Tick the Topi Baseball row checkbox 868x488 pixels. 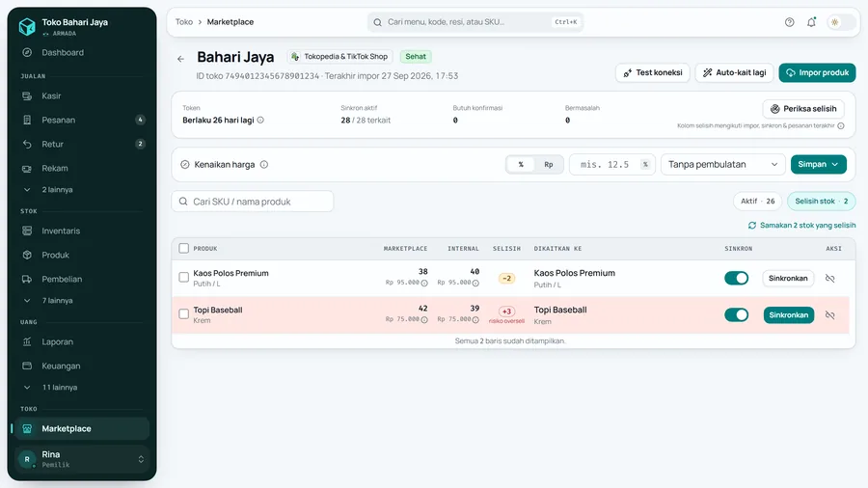(x=184, y=313)
